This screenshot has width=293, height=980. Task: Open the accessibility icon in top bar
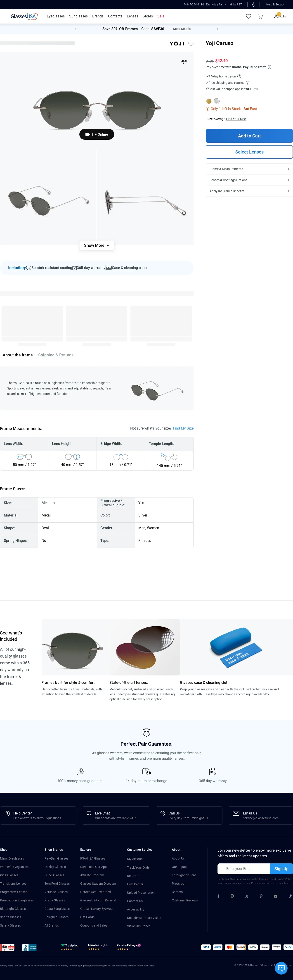[x=253, y=5]
